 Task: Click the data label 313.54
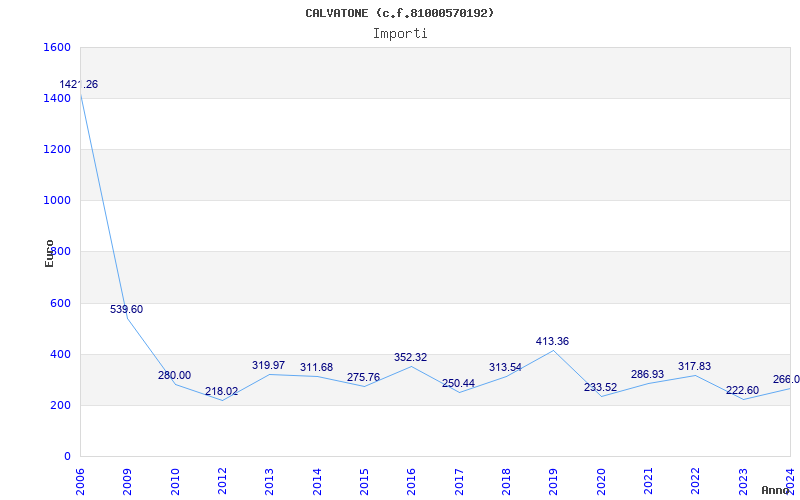[x=505, y=367]
